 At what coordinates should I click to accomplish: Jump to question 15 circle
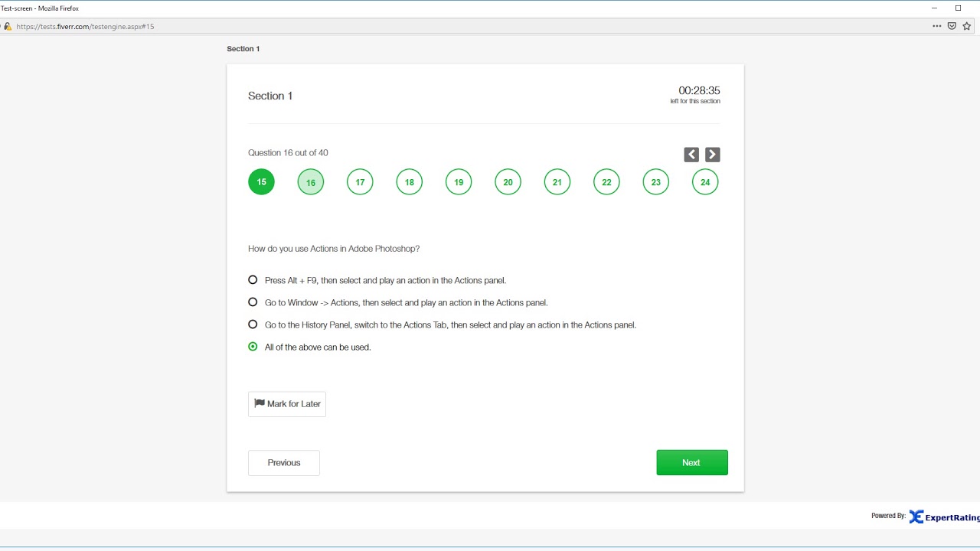tap(261, 182)
